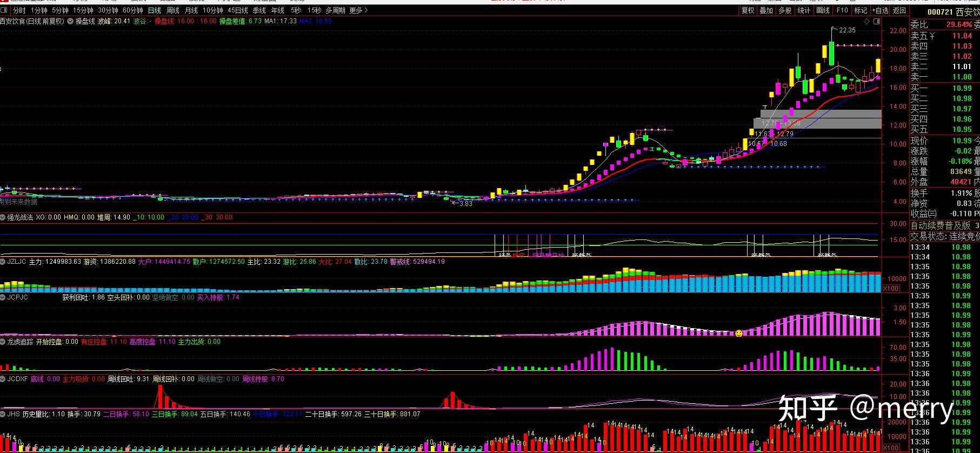Open the 强龙战法 indicator dropdown
This screenshot has height=453, width=980.
tap(3, 217)
